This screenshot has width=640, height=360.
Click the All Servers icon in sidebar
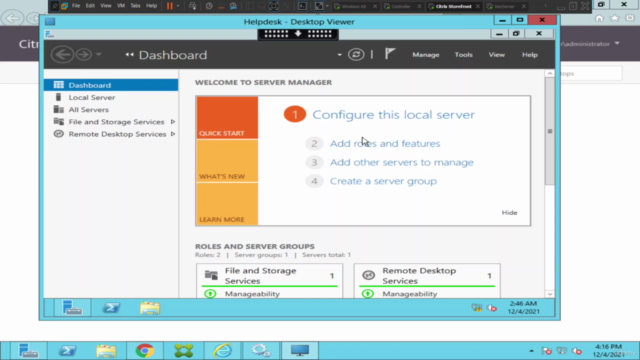click(x=59, y=109)
